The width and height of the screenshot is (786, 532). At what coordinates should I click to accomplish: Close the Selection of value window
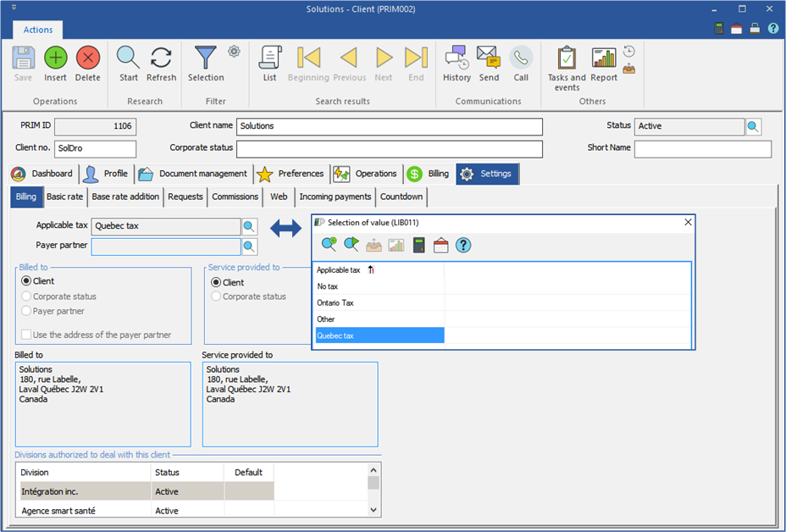click(x=688, y=222)
